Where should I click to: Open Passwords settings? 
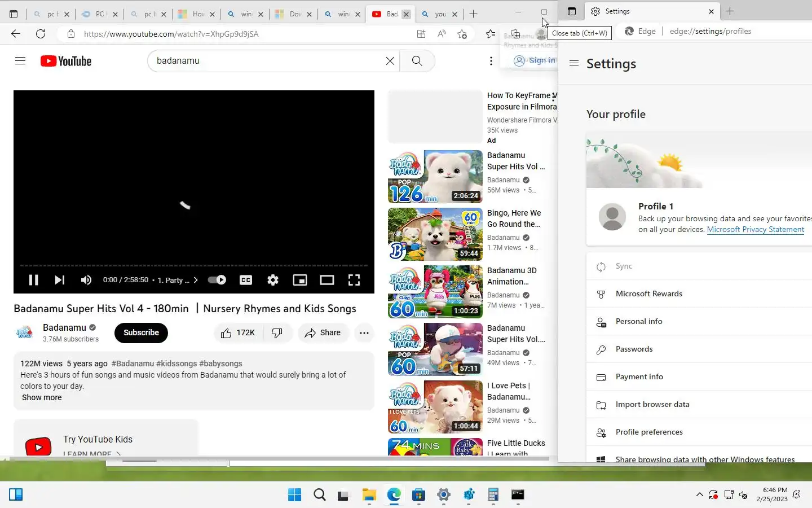tap(699, 349)
